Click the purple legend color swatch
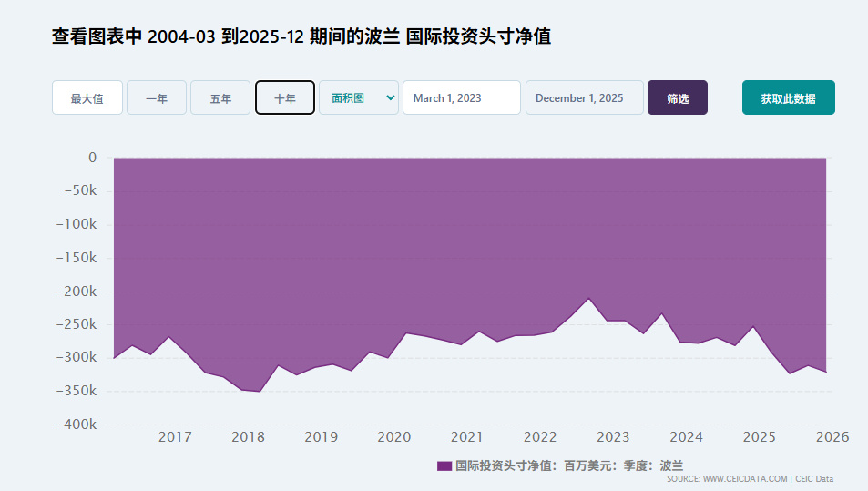868x491 pixels. [x=444, y=465]
